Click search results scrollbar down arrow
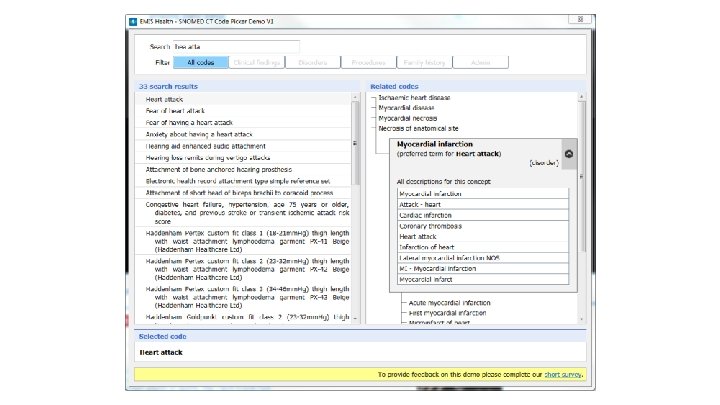720x405 pixels. coord(354,319)
